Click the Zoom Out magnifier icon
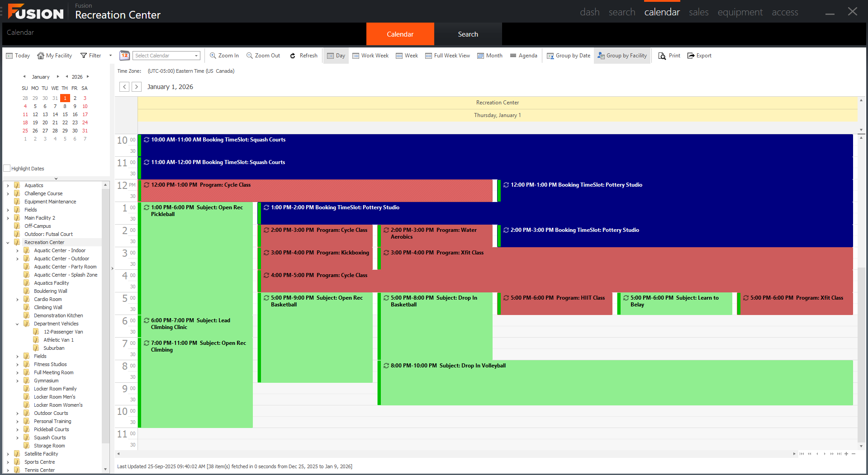This screenshot has width=868, height=475. pos(249,56)
